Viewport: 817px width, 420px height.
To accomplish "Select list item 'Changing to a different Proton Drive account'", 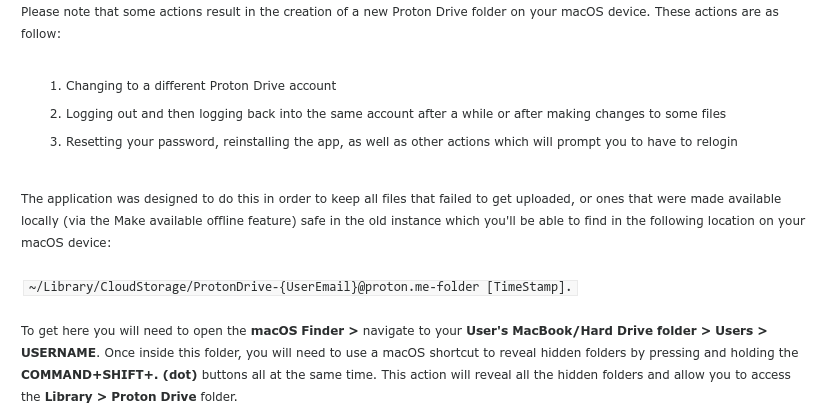I will (x=201, y=85).
